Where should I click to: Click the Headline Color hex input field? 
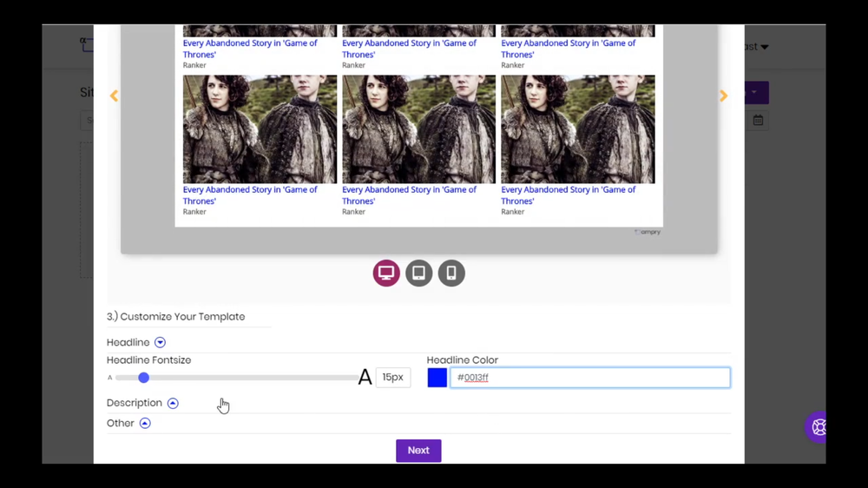tap(590, 378)
